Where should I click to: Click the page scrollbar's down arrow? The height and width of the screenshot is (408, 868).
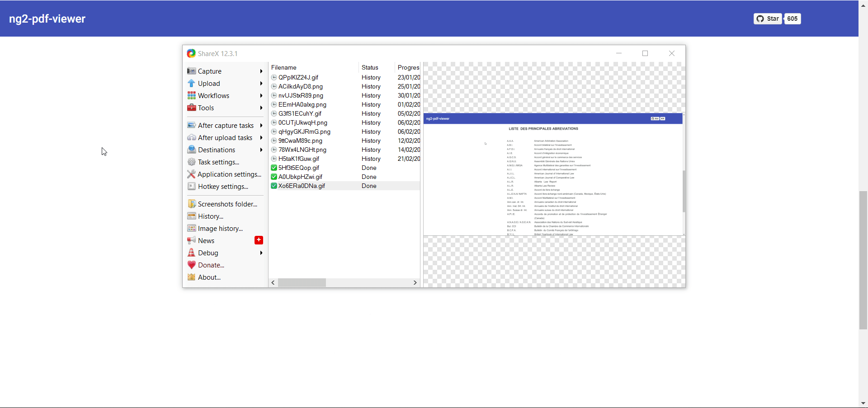click(863, 403)
